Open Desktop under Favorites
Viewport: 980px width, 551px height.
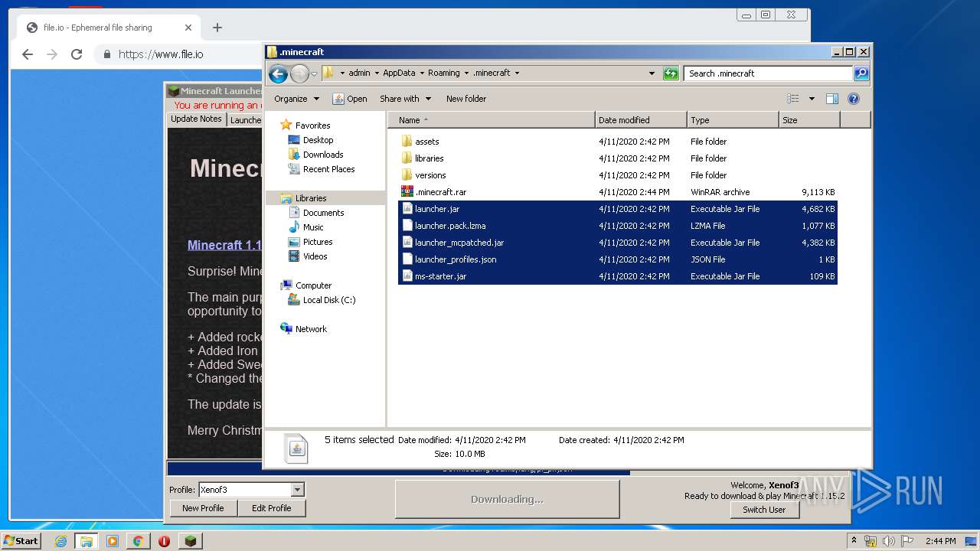pos(318,140)
